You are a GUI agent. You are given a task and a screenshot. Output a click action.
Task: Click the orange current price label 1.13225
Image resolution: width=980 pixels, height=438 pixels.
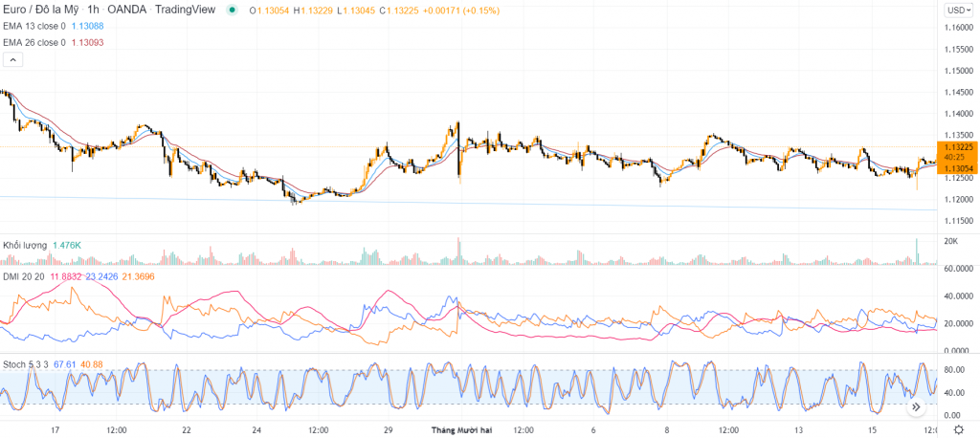957,147
